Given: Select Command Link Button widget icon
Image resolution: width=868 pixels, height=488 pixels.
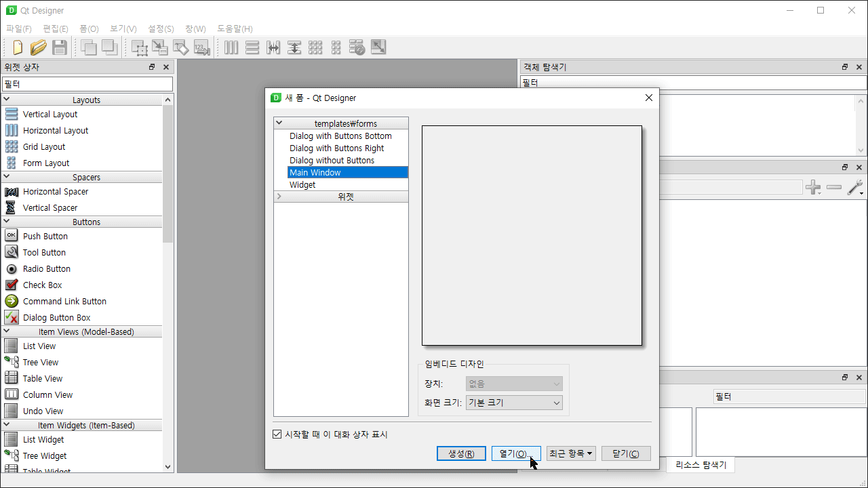Looking at the screenshot, I should pyautogui.click(x=12, y=301).
